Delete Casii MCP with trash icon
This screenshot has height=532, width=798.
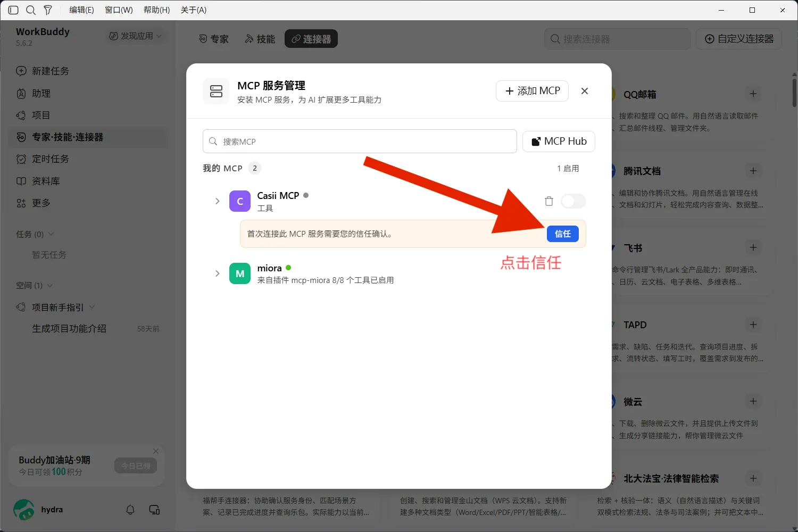[549, 201]
